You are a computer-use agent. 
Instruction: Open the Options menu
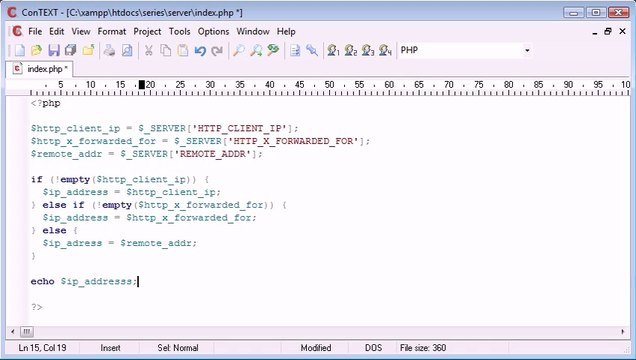click(213, 31)
